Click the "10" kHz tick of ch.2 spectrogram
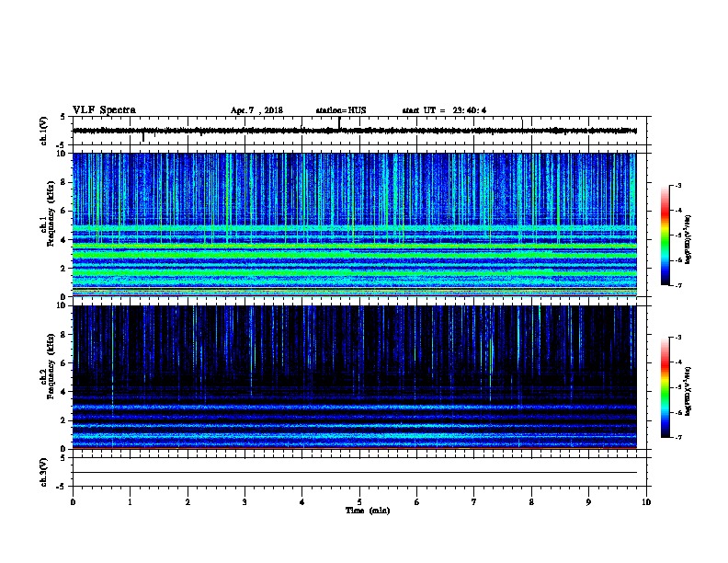The image size is (728, 563). point(62,306)
